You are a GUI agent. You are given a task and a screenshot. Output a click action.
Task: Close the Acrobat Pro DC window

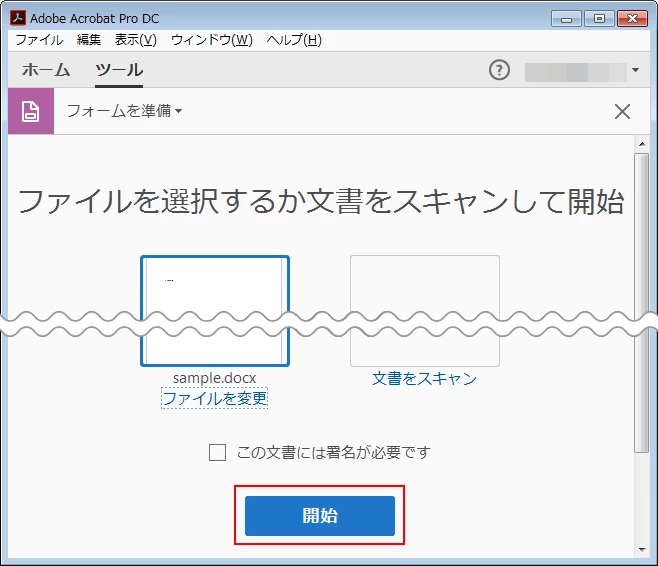click(632, 19)
